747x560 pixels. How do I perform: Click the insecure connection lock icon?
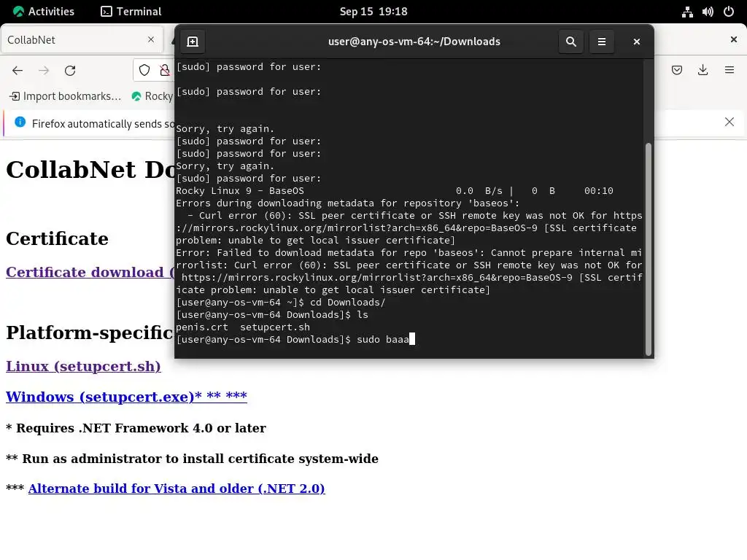165,71
